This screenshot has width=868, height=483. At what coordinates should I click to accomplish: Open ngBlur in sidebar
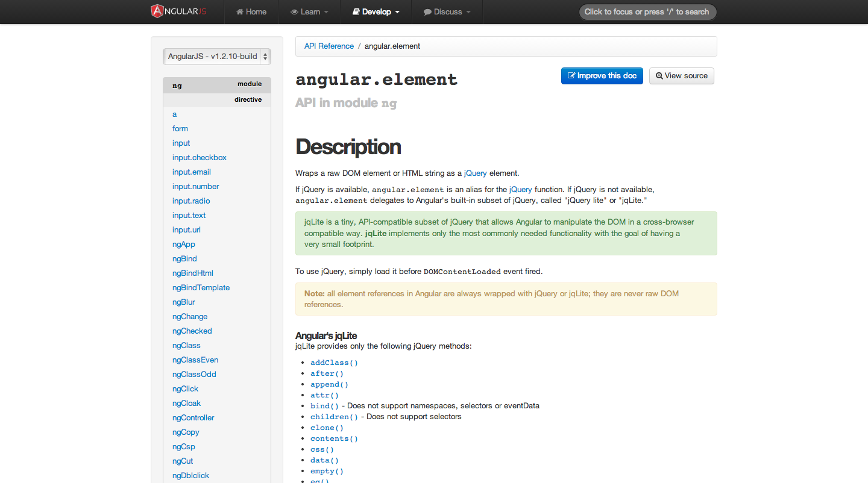pos(184,302)
